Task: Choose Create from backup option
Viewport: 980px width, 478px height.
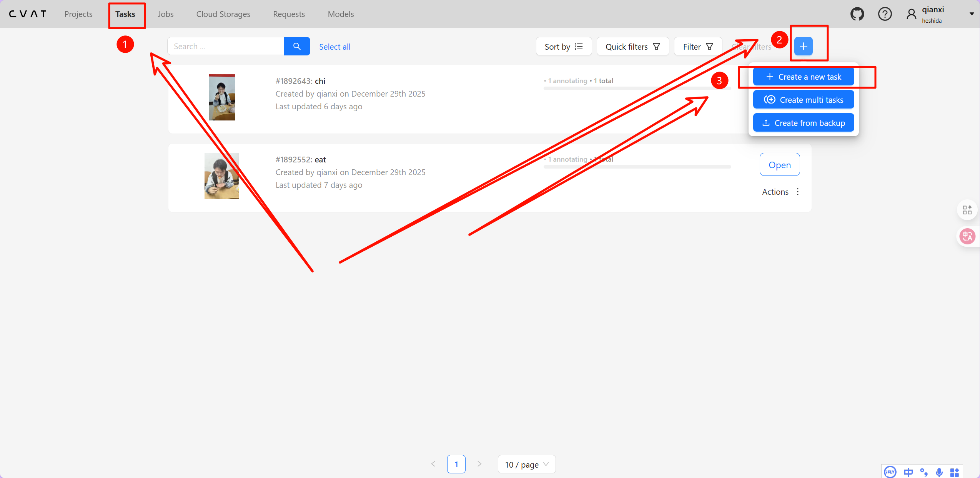Action: pos(803,123)
